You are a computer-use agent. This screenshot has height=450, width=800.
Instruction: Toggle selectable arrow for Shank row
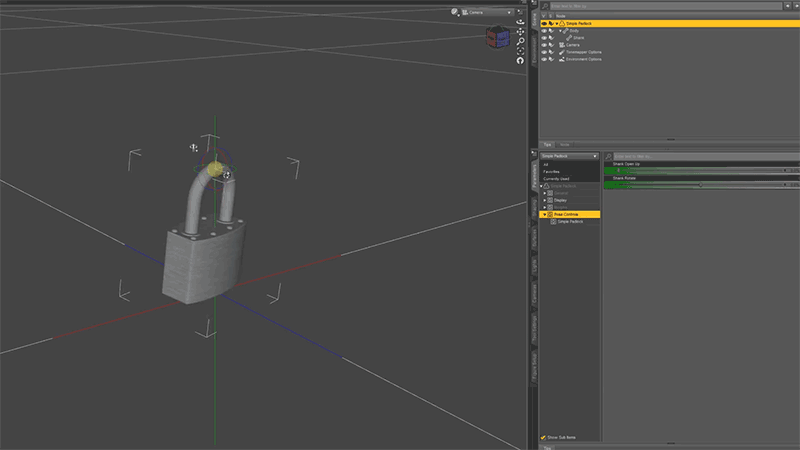point(551,38)
